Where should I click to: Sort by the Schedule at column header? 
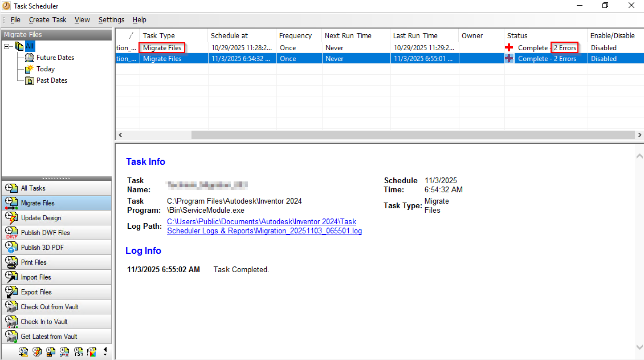coord(242,36)
